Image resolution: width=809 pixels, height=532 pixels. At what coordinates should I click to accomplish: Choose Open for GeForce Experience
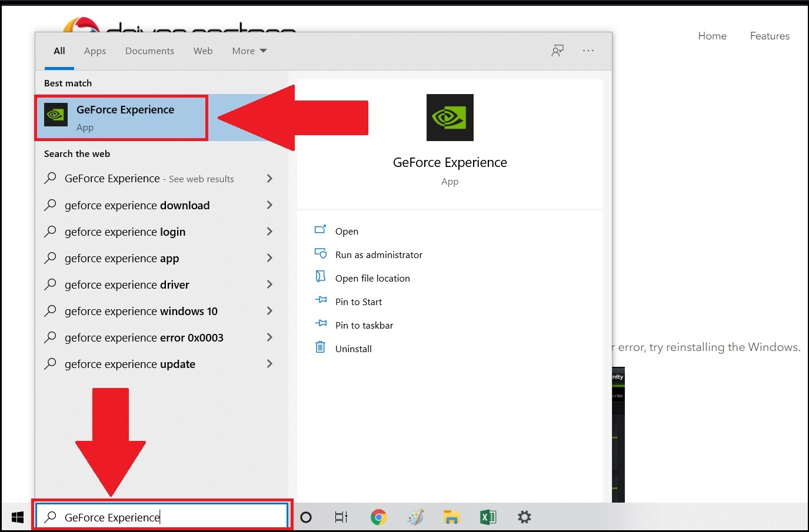coord(347,231)
